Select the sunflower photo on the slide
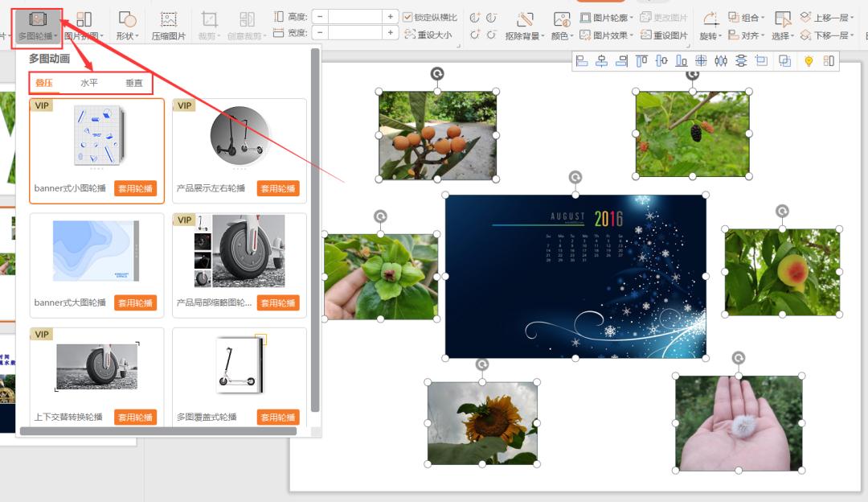This screenshot has width=868, height=502. (482, 422)
